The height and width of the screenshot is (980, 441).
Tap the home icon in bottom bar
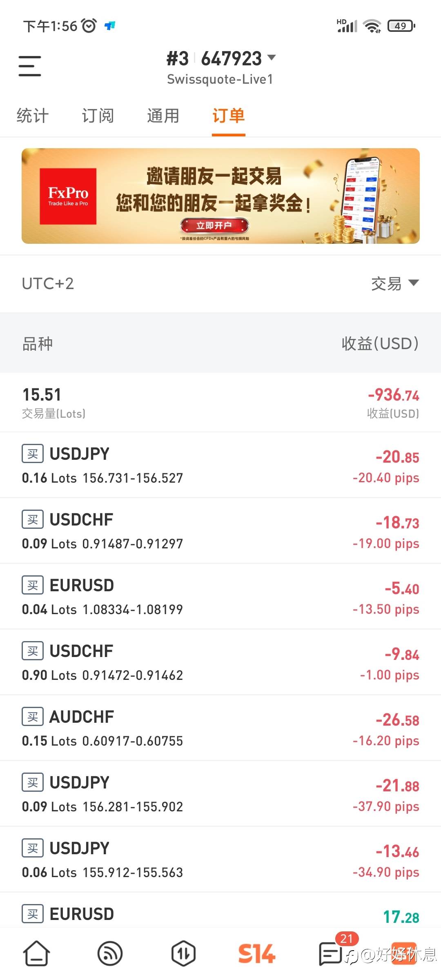tap(36, 954)
